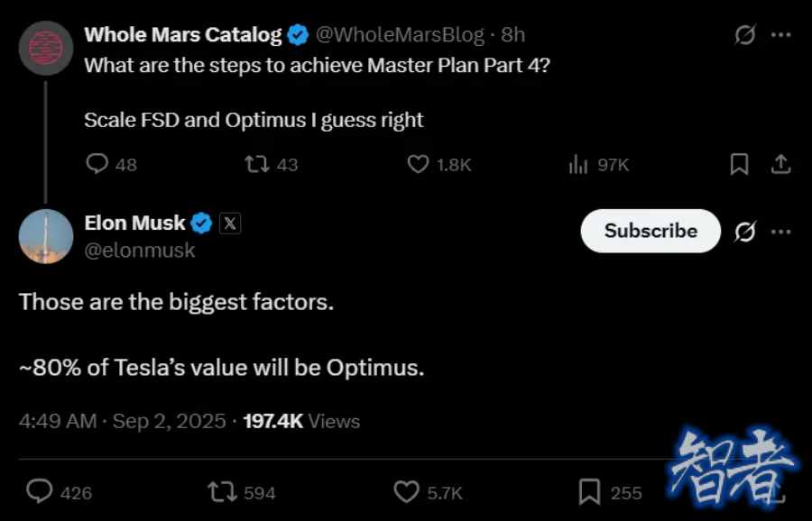
Task: Repost the Whole Mars Catalog post
Action: [257, 164]
